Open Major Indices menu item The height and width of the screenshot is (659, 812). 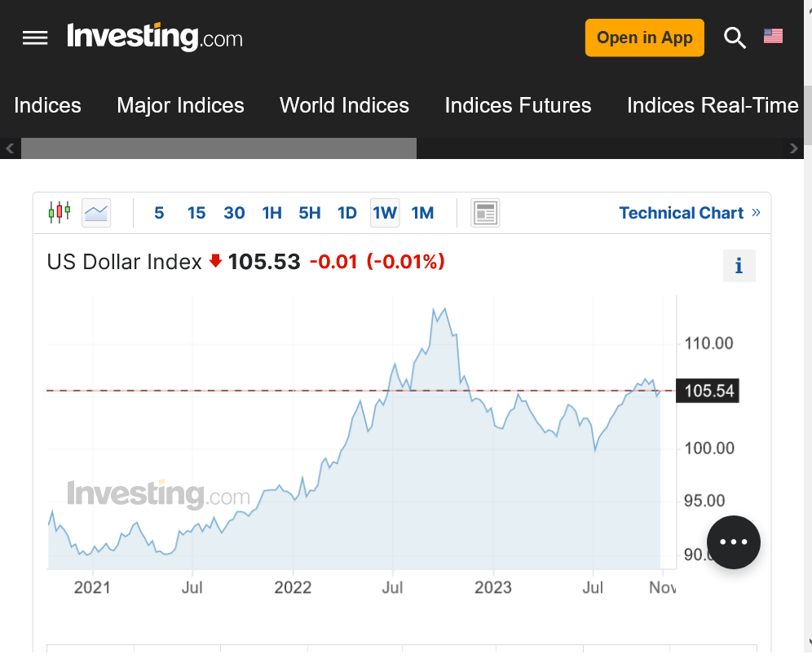pos(180,105)
